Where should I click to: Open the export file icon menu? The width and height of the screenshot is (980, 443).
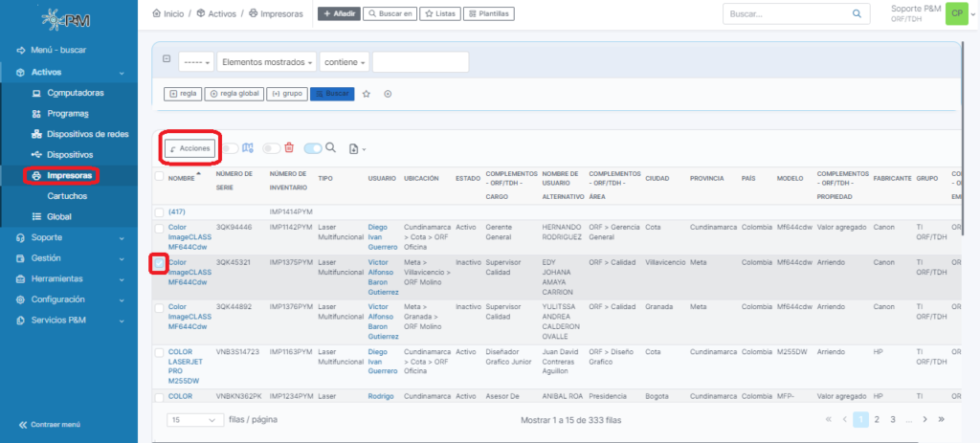click(x=358, y=148)
